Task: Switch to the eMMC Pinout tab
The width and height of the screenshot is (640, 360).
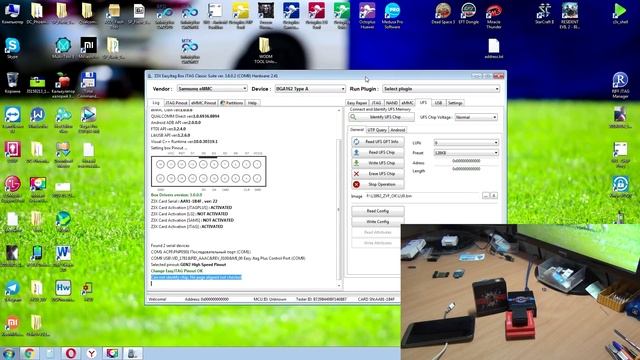Action: [203, 103]
